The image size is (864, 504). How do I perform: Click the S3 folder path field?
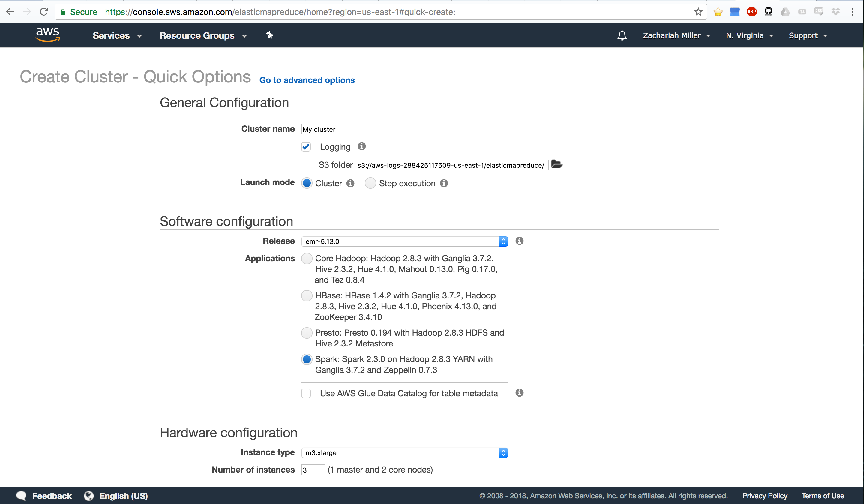pyautogui.click(x=452, y=165)
